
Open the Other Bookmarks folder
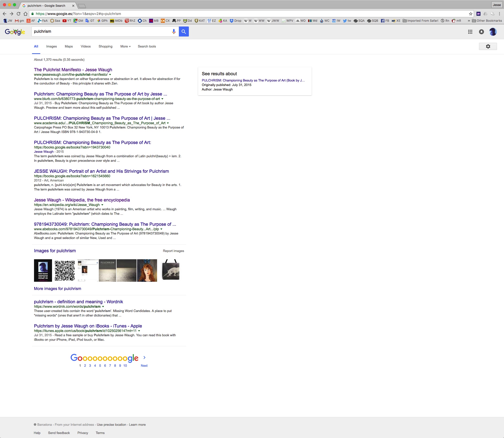[487, 21]
